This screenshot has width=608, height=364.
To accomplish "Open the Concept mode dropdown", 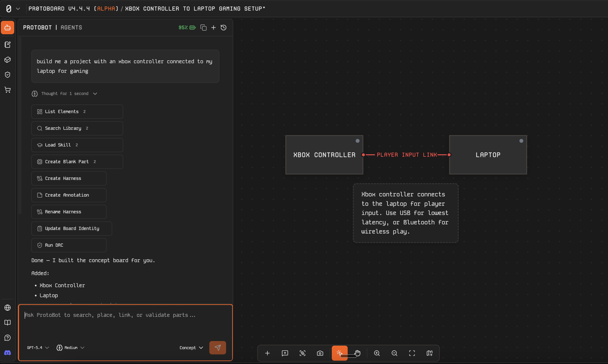I will tap(191, 348).
